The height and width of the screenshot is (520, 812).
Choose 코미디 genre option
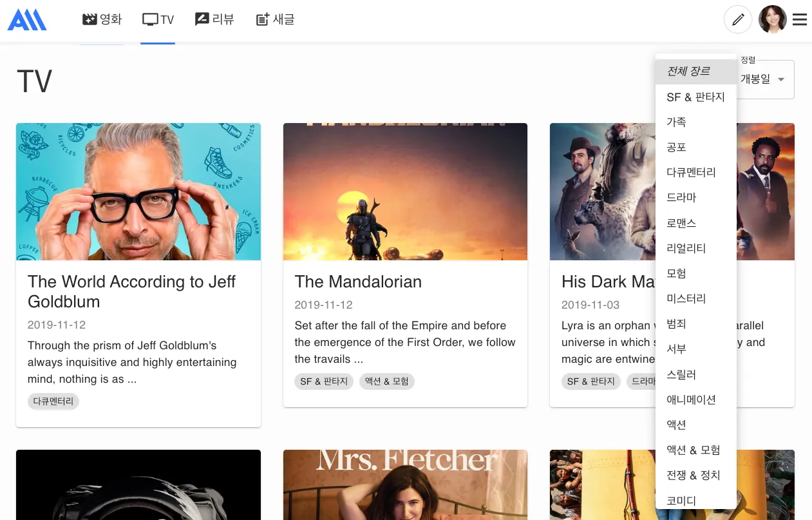point(696,500)
